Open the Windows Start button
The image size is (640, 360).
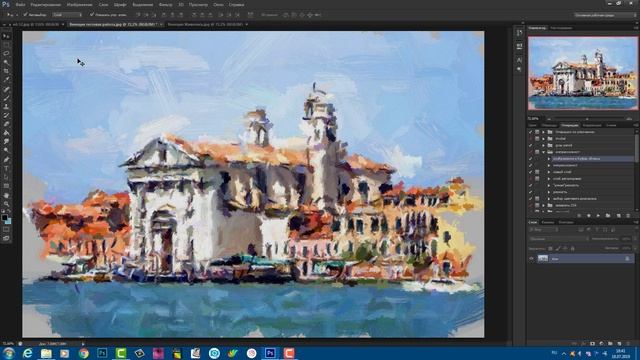(8, 353)
